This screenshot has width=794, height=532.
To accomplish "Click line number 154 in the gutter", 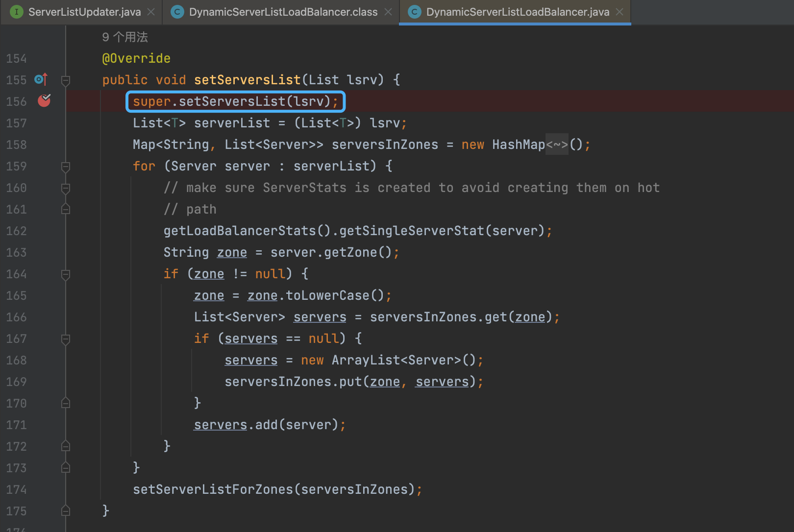I will click(16, 58).
